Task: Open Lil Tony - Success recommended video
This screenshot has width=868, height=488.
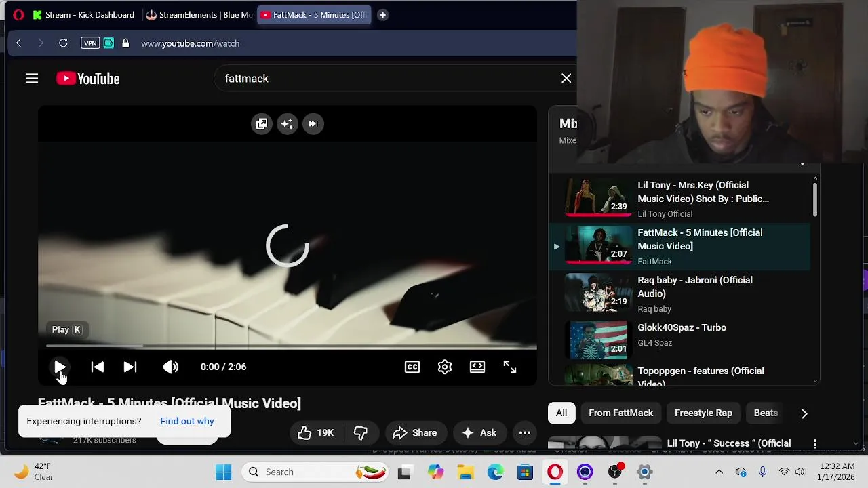Action: (x=729, y=443)
